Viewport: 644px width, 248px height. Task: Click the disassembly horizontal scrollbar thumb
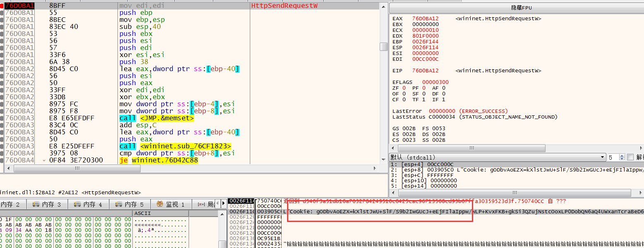[77, 169]
